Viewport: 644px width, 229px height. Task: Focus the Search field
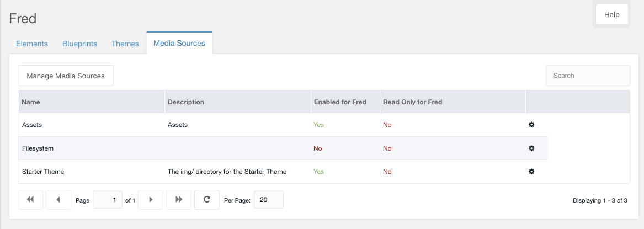[x=588, y=76]
